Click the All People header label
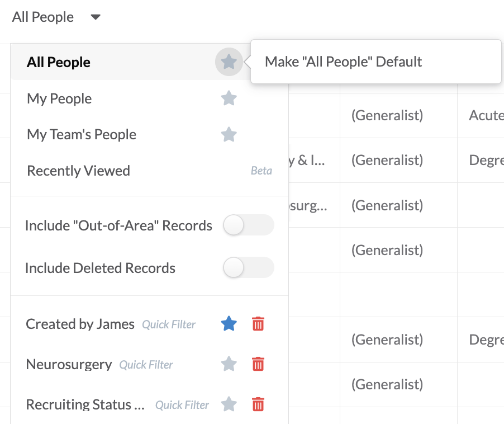Screen dimensions: 504x424 (x=43, y=17)
